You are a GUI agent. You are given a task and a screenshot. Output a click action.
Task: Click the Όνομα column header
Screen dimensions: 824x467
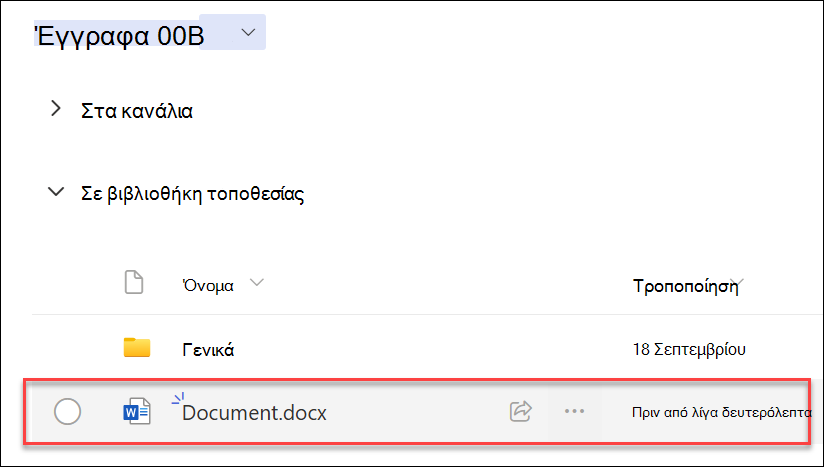(x=208, y=285)
